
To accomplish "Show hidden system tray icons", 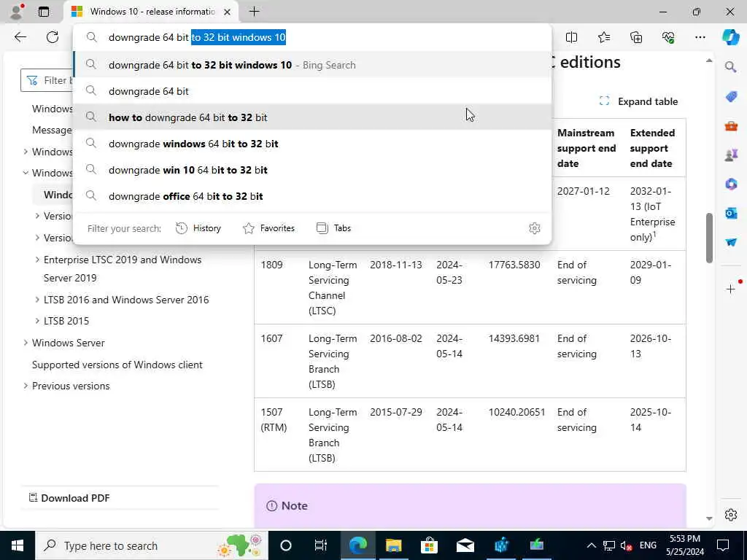I will point(591,545).
